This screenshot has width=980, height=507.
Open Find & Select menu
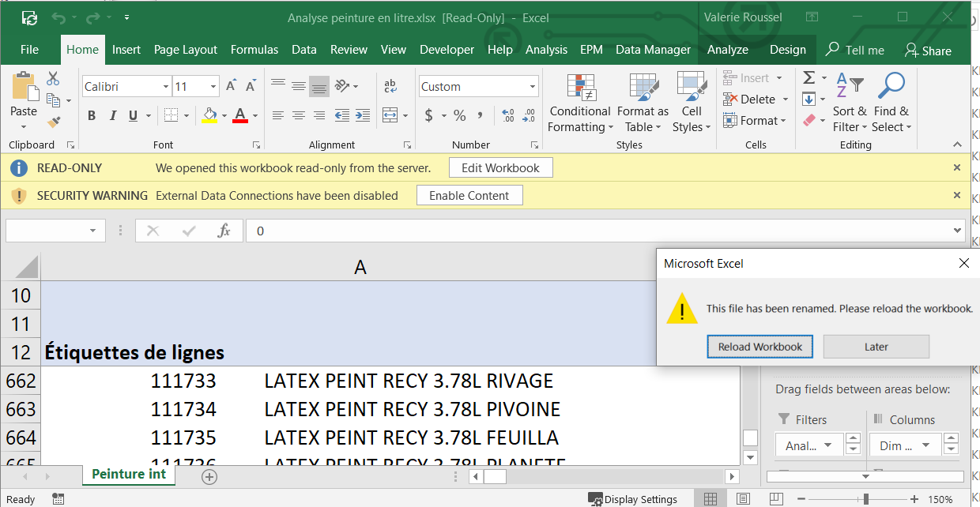tap(891, 103)
